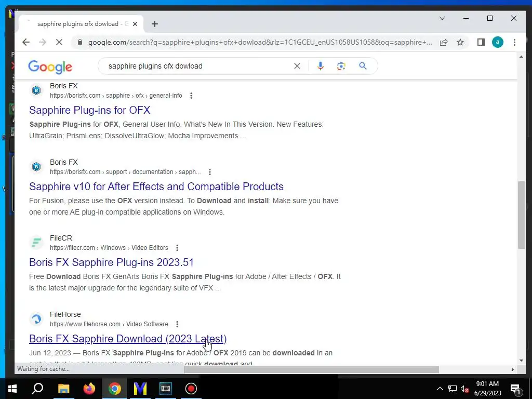Open Windows taskbar search
This screenshot has width=532, height=399.
[x=37, y=389]
